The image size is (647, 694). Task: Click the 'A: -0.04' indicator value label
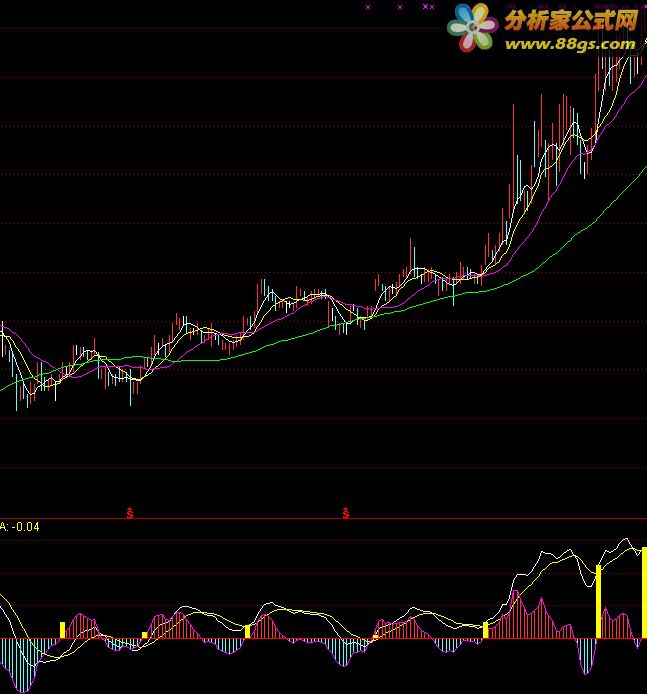[x=19, y=527]
